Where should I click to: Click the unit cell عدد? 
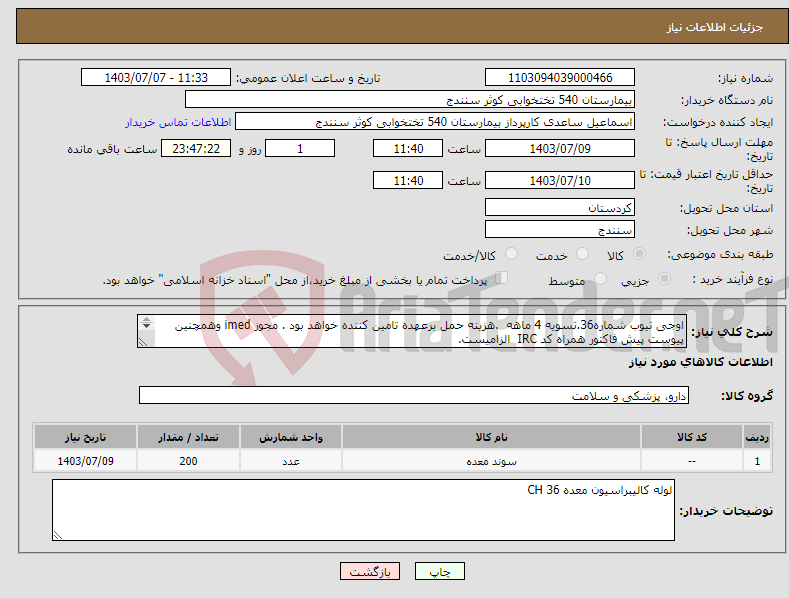click(x=291, y=461)
